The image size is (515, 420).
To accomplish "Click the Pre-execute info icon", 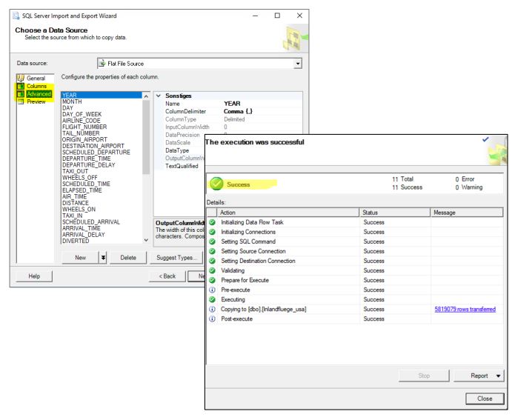I will (x=213, y=290).
